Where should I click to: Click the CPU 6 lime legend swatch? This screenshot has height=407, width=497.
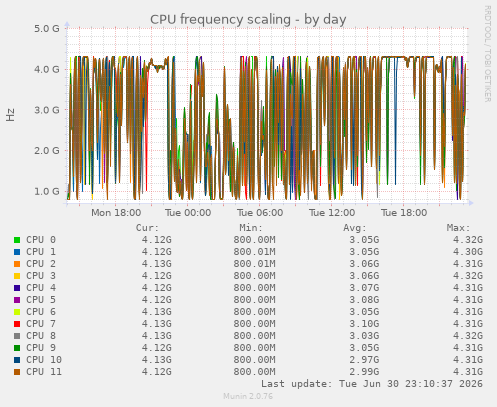(x=17, y=312)
